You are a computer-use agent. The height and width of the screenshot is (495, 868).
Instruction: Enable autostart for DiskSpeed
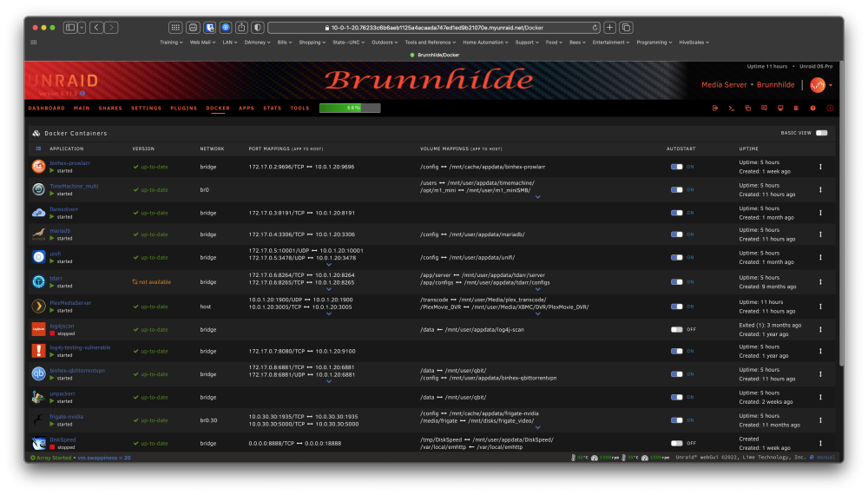pos(676,443)
